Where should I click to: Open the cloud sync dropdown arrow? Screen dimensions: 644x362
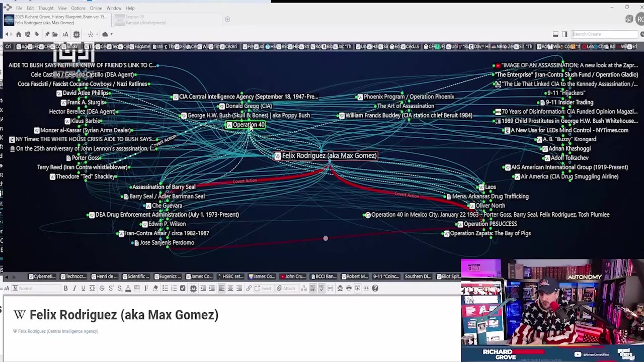click(x=111, y=34)
